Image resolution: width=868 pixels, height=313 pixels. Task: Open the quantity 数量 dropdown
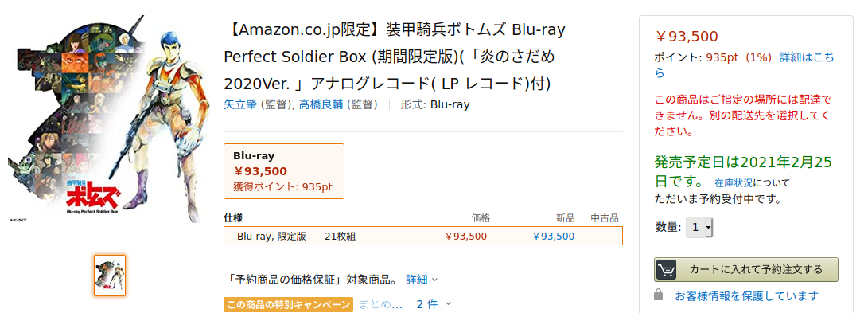[699, 227]
